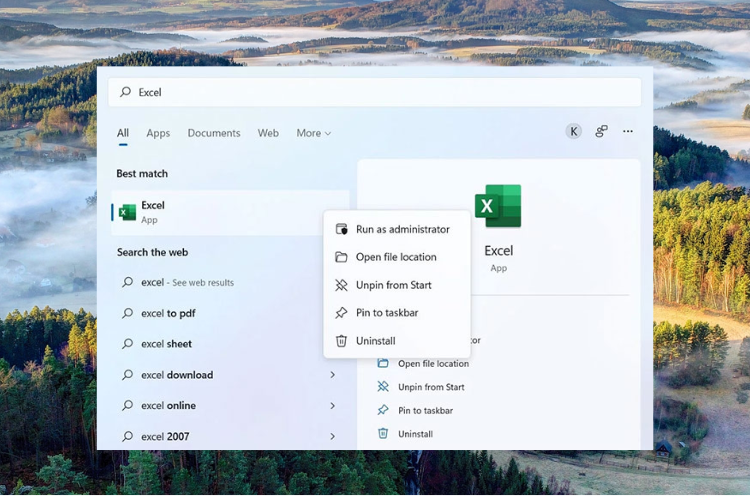The width and height of the screenshot is (750, 500).
Task: Switch to the Apps tab
Action: (158, 133)
